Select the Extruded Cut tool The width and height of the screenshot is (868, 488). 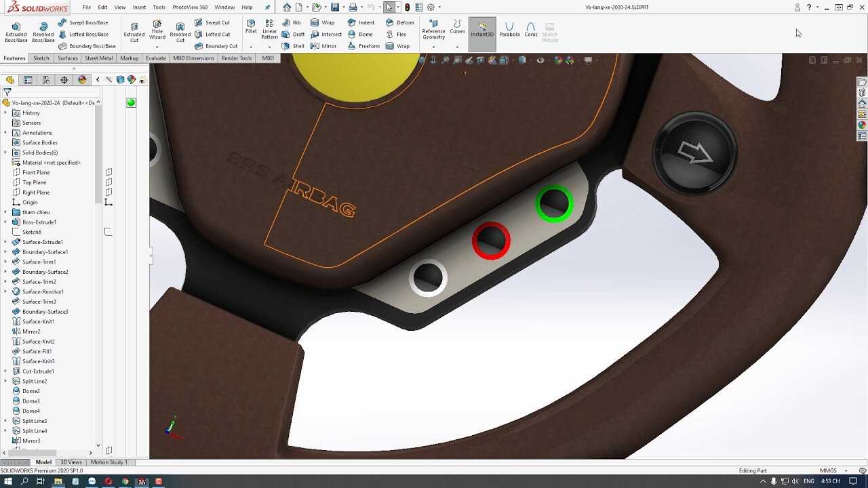134,32
